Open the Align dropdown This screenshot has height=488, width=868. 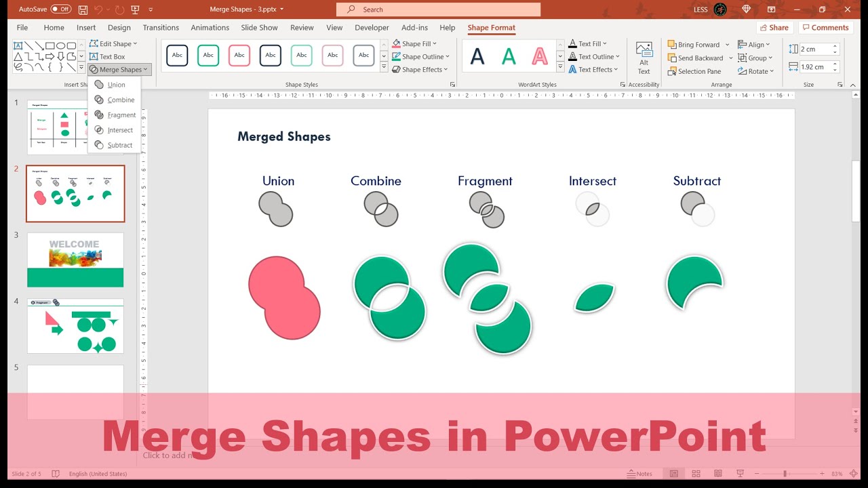point(754,45)
